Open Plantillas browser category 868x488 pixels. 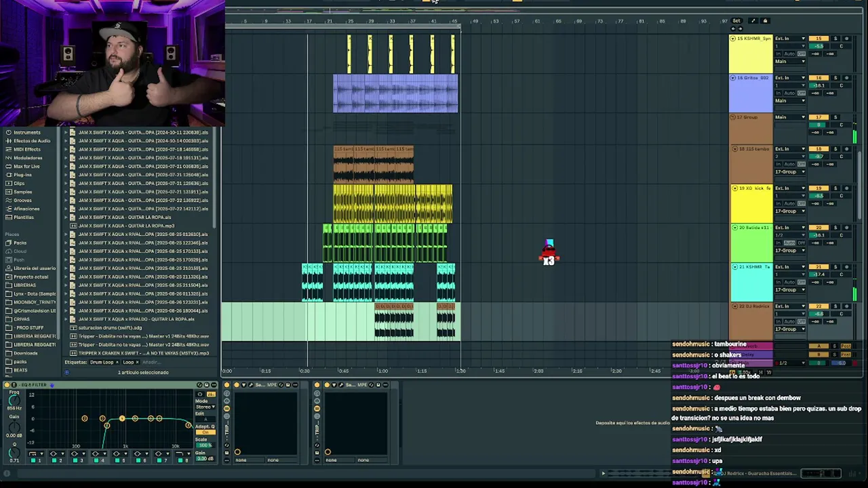[23, 217]
